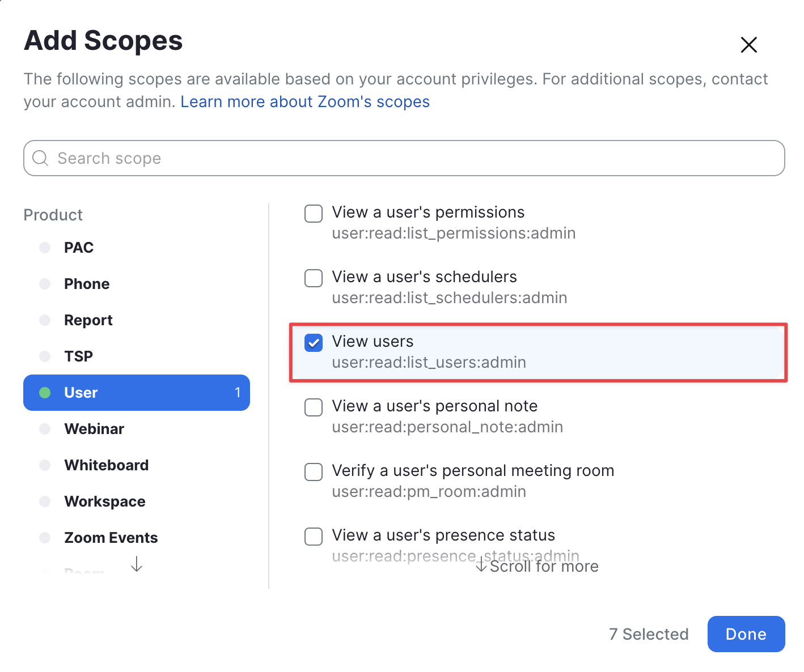Click the Scroll for more arrow
Viewport: 804px width, 672px height.
(x=481, y=565)
